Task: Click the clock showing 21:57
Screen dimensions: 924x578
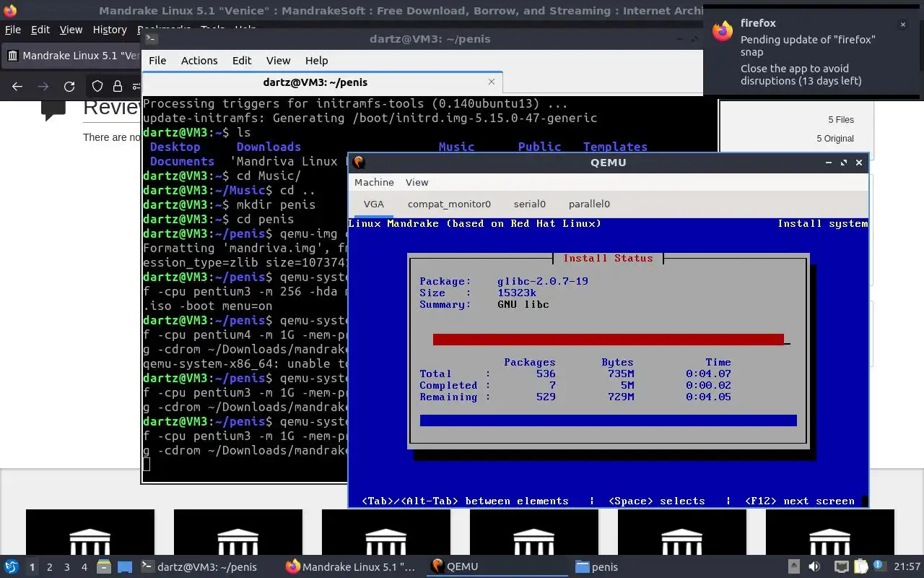Action: (907, 566)
